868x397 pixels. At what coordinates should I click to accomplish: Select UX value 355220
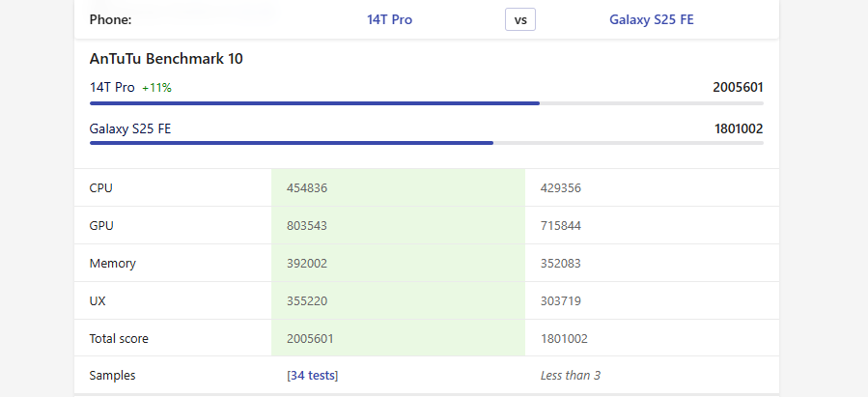tap(307, 301)
